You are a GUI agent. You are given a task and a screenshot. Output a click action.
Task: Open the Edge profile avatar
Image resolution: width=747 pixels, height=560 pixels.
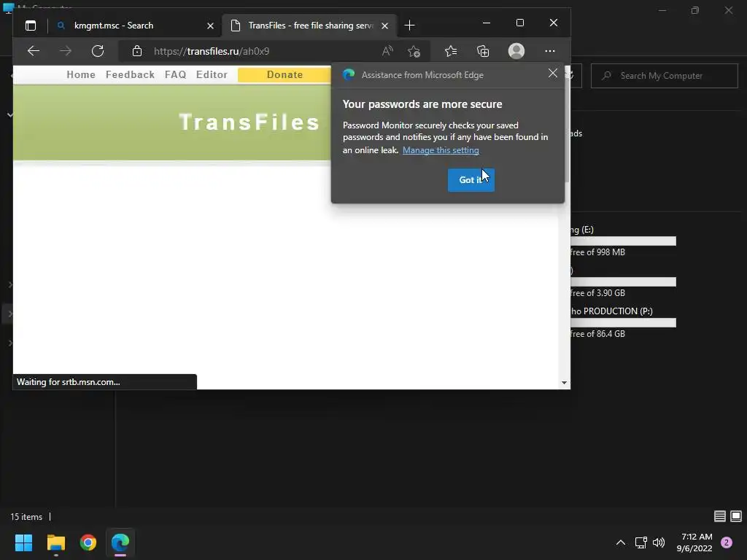[x=516, y=51]
